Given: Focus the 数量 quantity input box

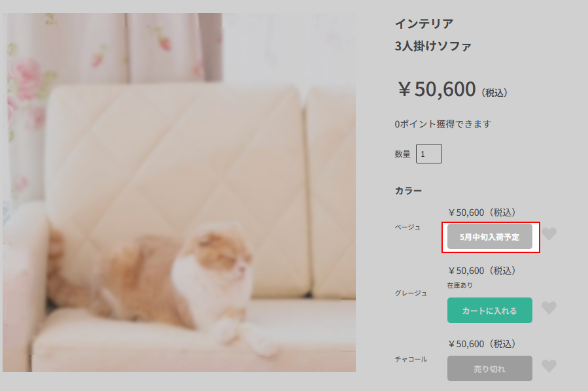Looking at the screenshot, I should (428, 154).
